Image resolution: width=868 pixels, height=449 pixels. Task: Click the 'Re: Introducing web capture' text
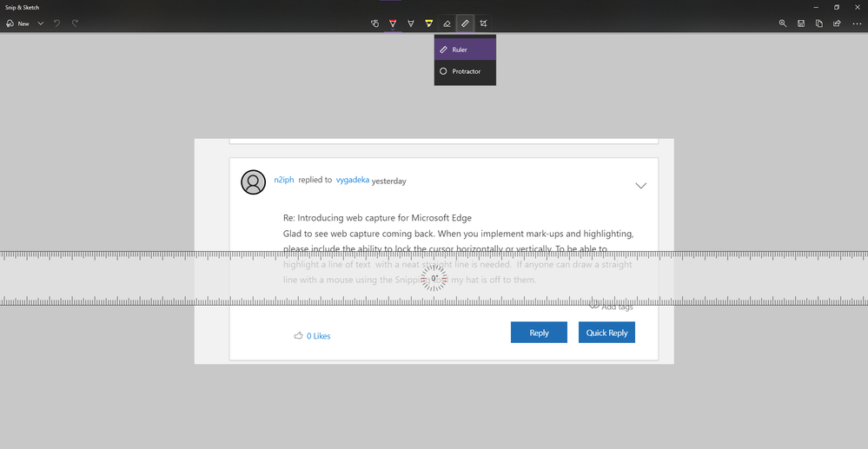(377, 218)
